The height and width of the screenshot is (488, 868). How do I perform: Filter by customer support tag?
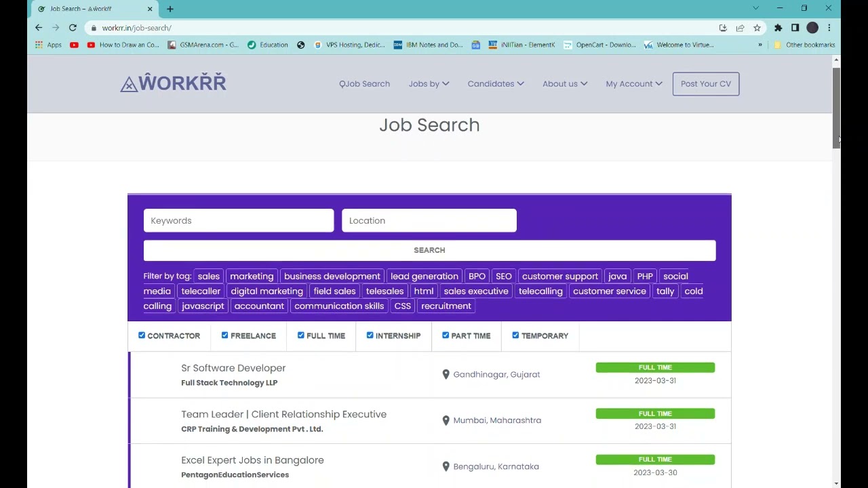click(560, 277)
